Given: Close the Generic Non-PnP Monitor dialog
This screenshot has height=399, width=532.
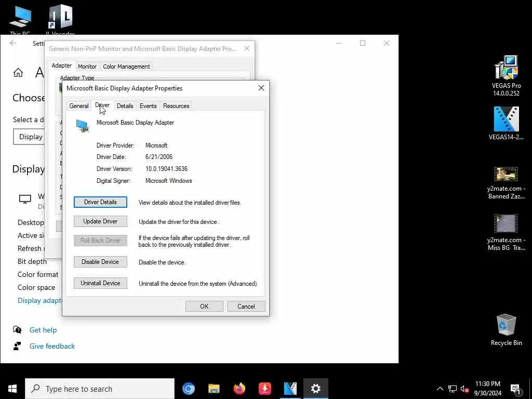Looking at the screenshot, I should 247,48.
